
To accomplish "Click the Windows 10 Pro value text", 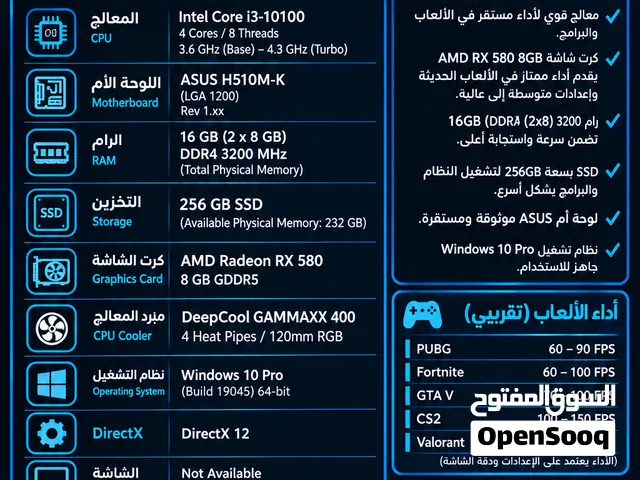I will 232,375.
